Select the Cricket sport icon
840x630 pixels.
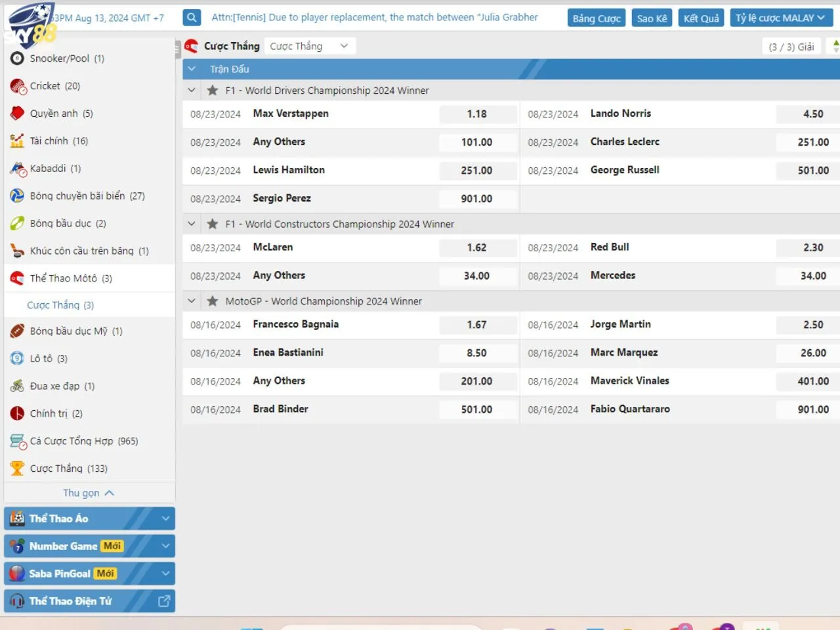click(x=18, y=86)
